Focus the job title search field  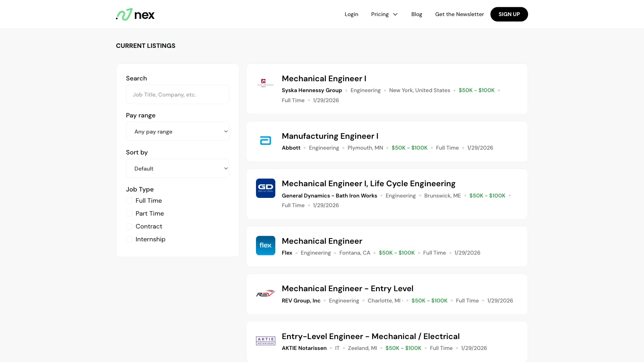pos(178,95)
